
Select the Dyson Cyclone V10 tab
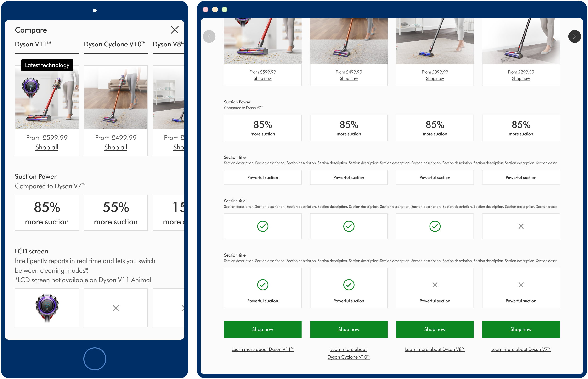coord(115,44)
